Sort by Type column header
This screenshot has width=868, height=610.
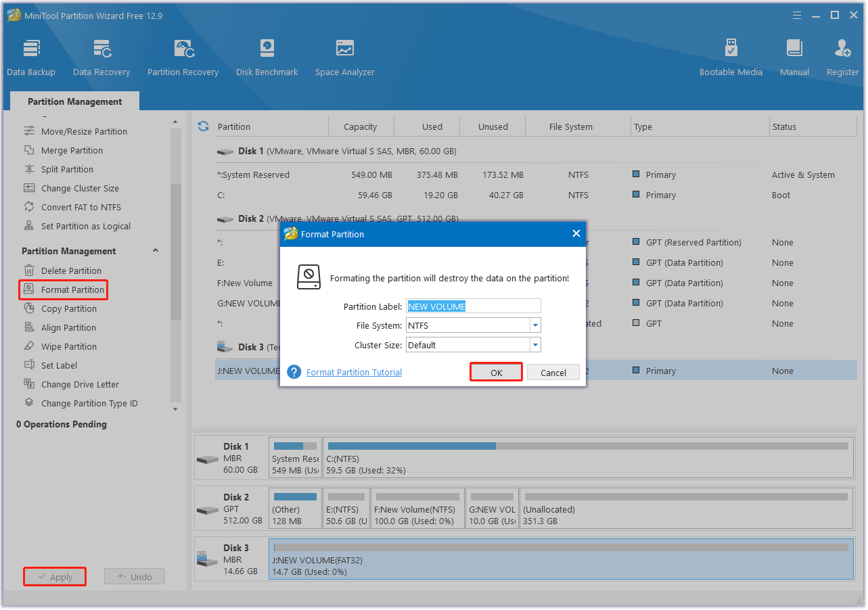(700, 126)
